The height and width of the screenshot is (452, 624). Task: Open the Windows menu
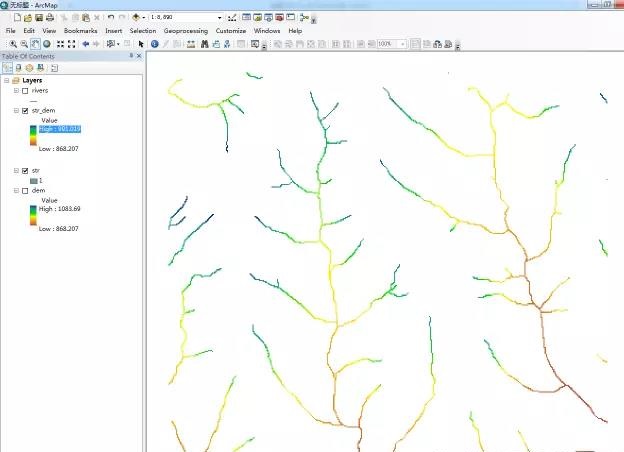click(267, 31)
